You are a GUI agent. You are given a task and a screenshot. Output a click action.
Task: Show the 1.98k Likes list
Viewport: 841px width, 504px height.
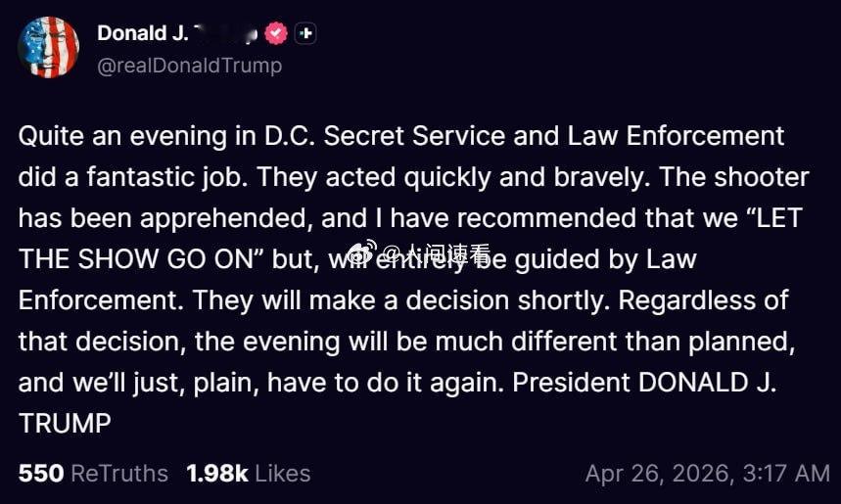coord(248,474)
